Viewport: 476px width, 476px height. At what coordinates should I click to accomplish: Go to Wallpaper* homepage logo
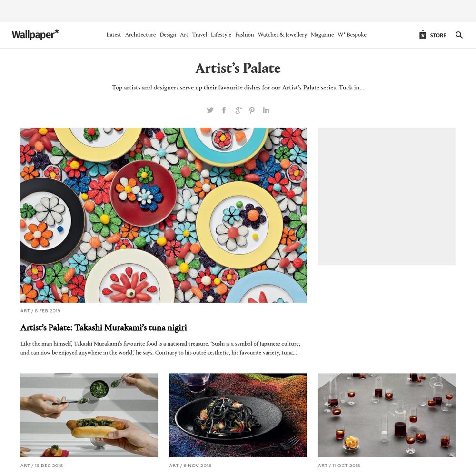coord(35,34)
